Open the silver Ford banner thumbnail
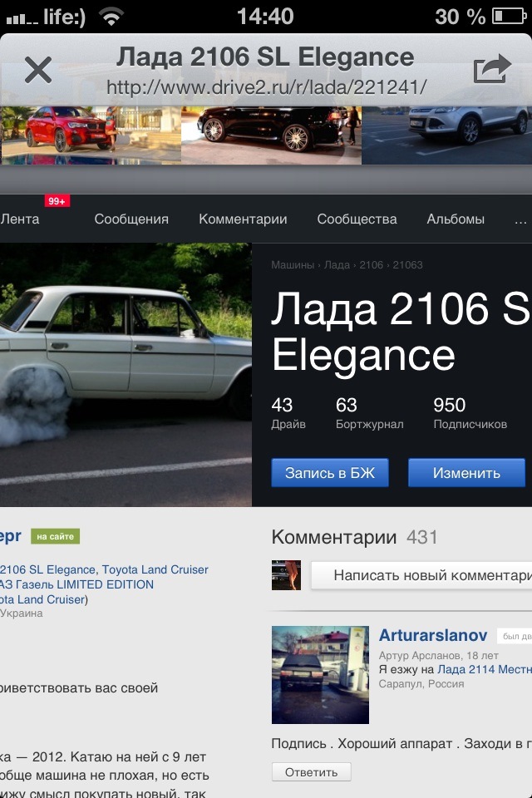This screenshot has height=798, width=532. (447, 135)
